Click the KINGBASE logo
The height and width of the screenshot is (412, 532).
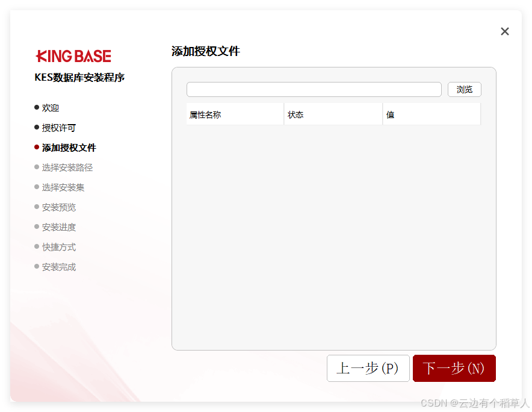pos(73,56)
